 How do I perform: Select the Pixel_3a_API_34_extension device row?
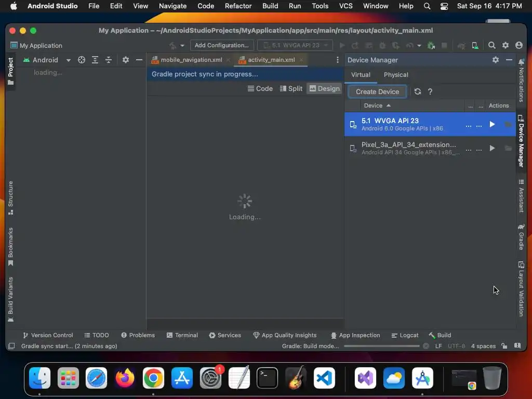tap(430, 148)
